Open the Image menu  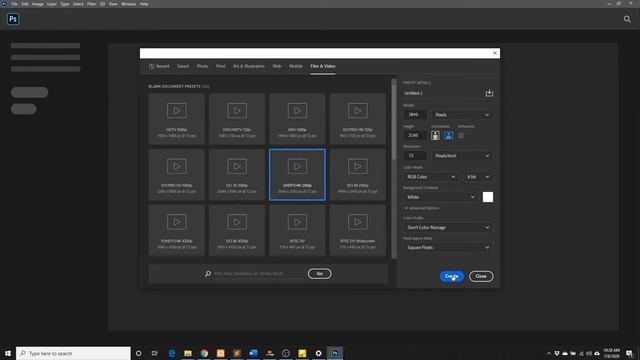pyautogui.click(x=38, y=4)
